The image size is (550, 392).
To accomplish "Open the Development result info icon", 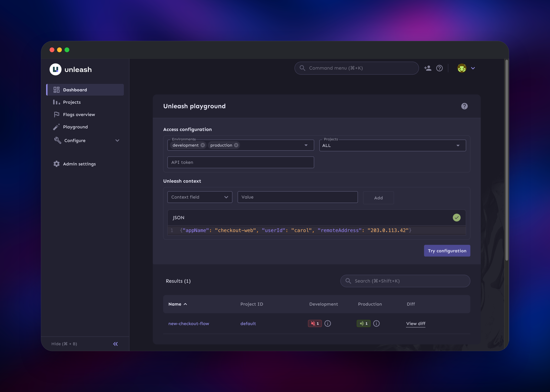I will click(327, 323).
